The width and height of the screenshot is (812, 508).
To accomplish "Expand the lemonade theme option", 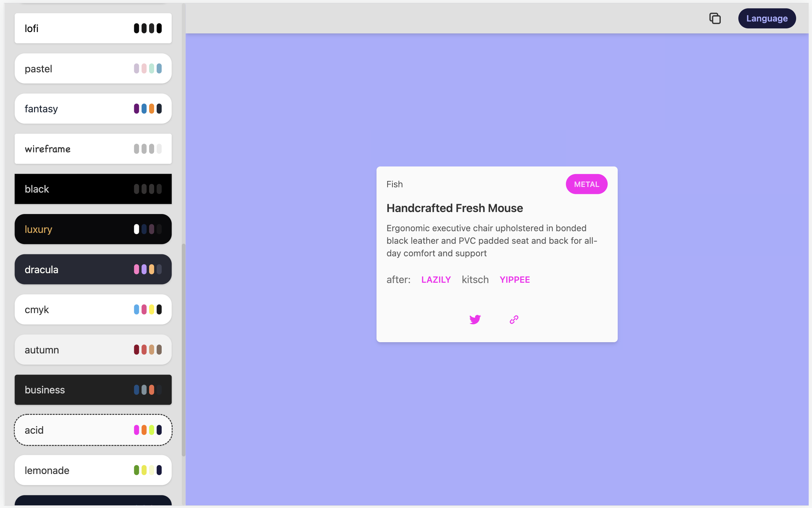I will [92, 470].
